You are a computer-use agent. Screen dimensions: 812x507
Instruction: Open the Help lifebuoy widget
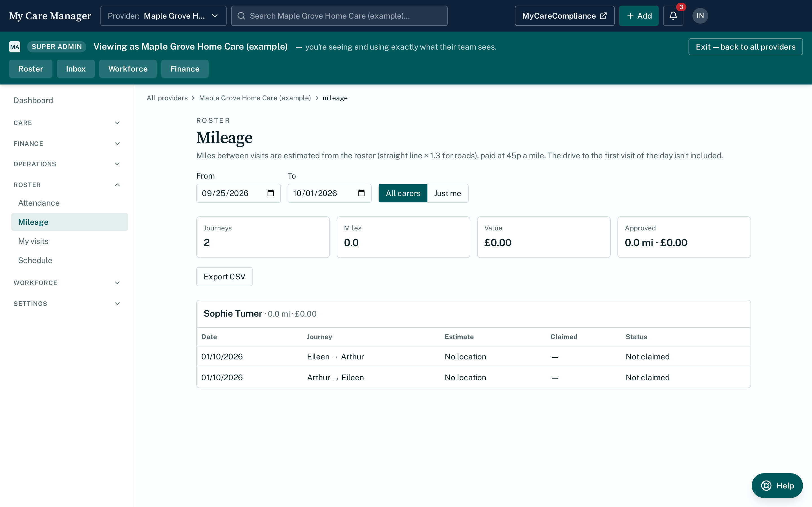point(777,485)
